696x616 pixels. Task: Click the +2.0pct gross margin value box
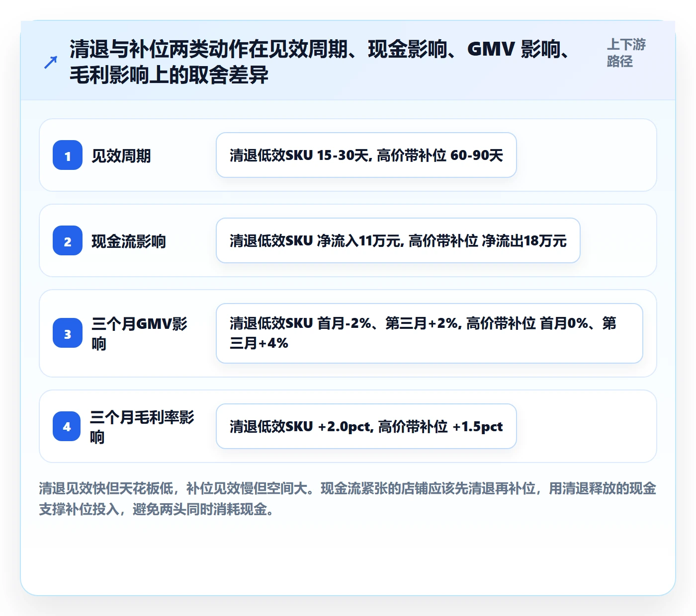(366, 426)
